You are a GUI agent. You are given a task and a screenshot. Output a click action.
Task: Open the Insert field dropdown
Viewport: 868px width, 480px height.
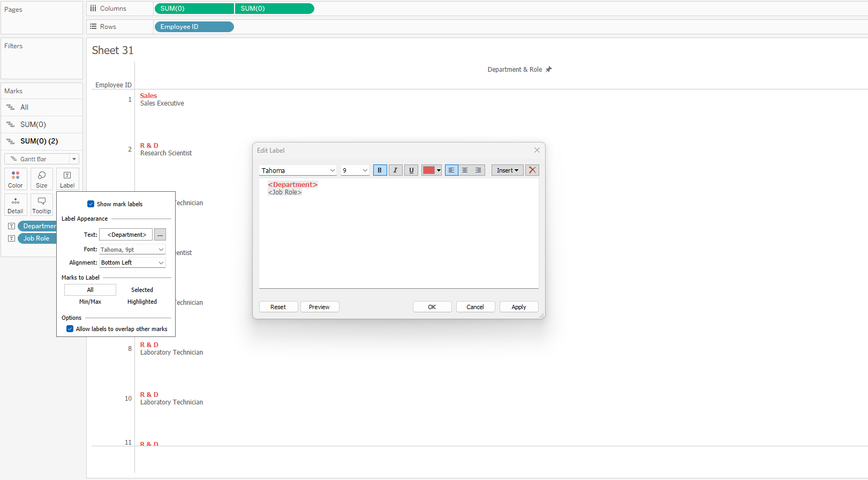508,170
